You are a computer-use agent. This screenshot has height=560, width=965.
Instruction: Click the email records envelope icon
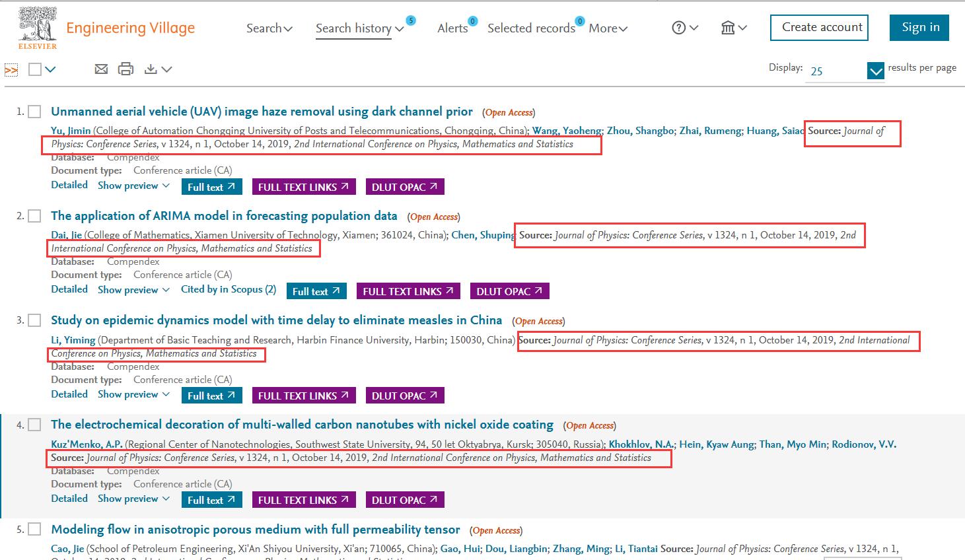tap(101, 69)
